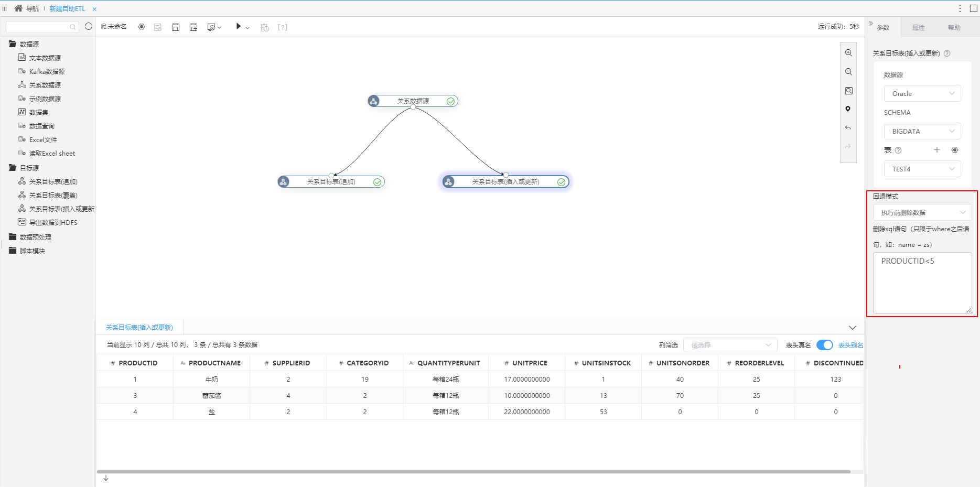Click the settings gear icon in the toolbar
980x487 pixels.
pos(142,27)
